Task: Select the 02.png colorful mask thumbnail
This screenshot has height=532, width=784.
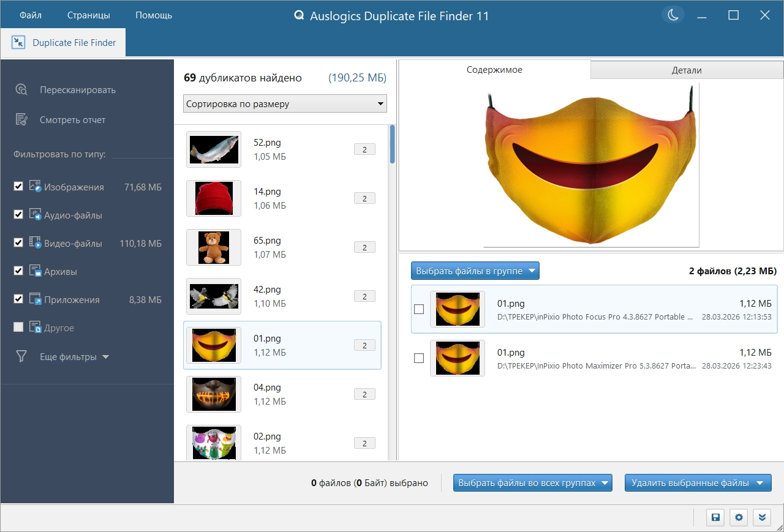Action: coord(214,443)
